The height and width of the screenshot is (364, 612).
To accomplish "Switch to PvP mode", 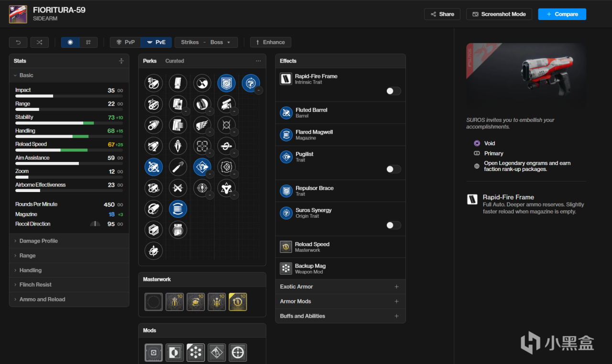I will [x=125, y=42].
